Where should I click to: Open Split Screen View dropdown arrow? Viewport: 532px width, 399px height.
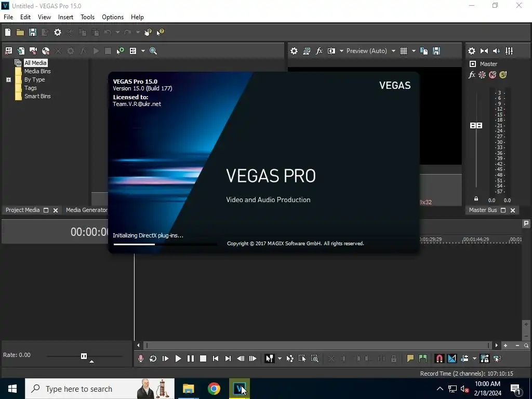coord(341,51)
